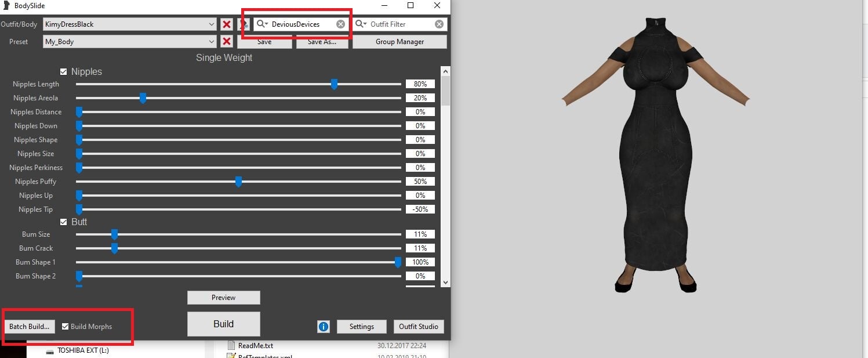Click the Nipples Tip slider handle

point(79,210)
